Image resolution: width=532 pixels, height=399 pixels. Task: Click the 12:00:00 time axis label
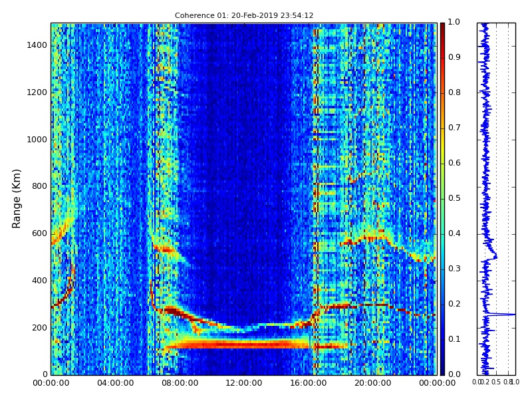(244, 384)
